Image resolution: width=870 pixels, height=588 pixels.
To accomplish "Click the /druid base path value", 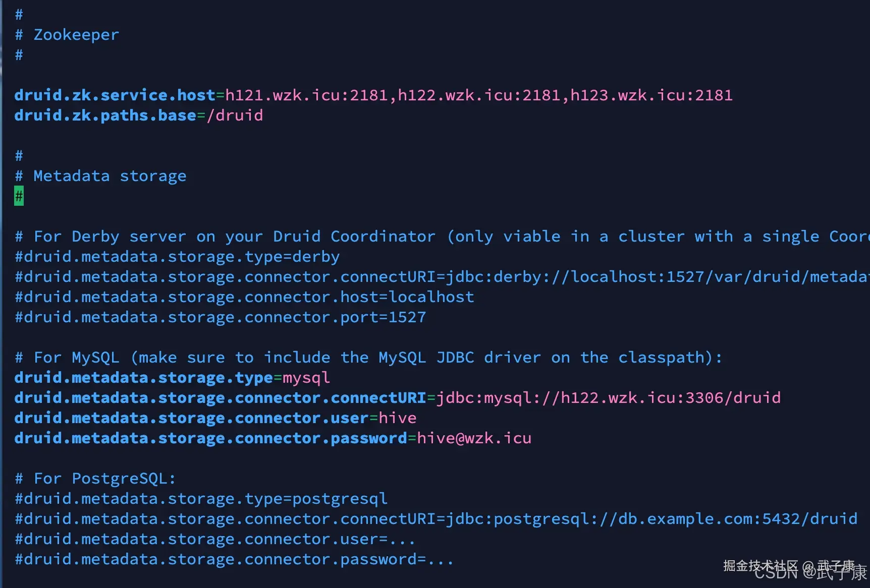I will click(x=235, y=115).
